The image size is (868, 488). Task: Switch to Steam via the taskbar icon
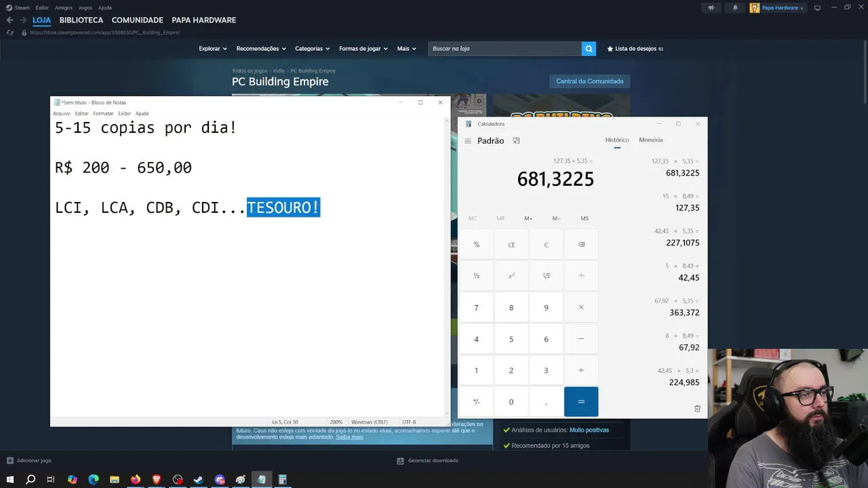(199, 480)
